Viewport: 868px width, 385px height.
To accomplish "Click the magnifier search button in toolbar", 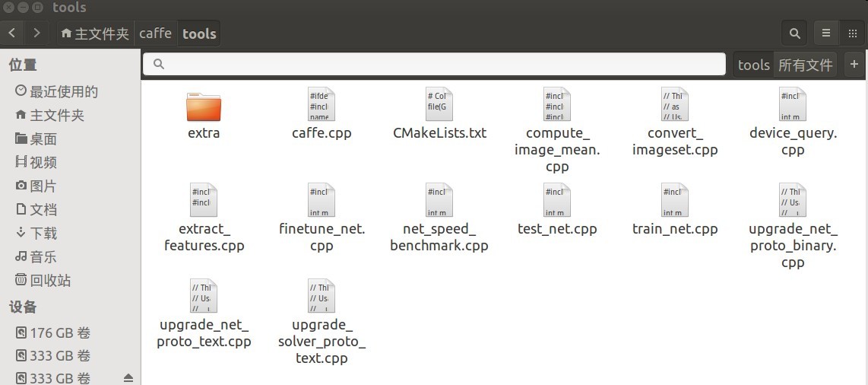I will click(x=794, y=33).
